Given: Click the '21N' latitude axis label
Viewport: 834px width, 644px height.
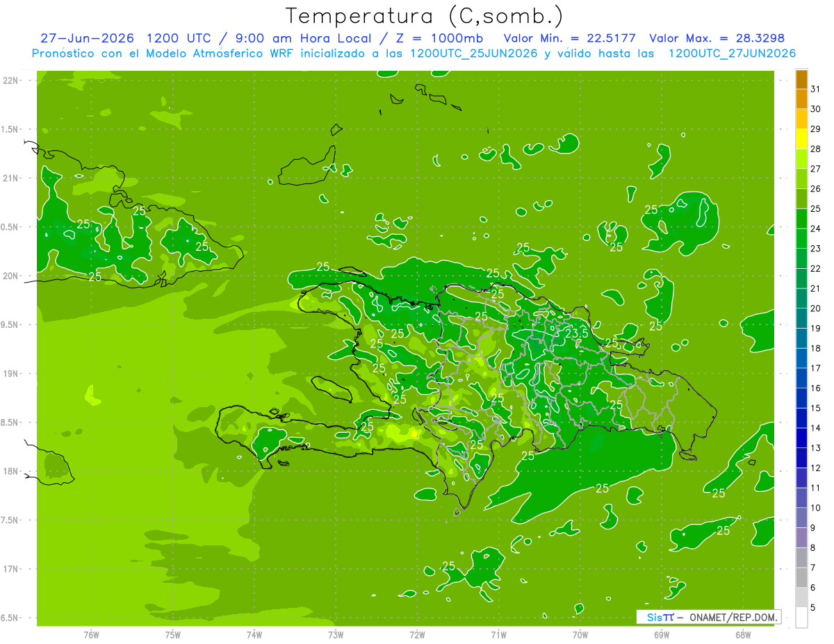Looking at the screenshot, I should [10, 178].
